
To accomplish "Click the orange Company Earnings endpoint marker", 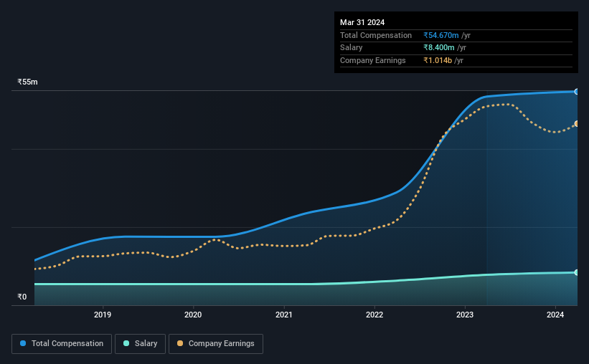I will coord(576,124).
